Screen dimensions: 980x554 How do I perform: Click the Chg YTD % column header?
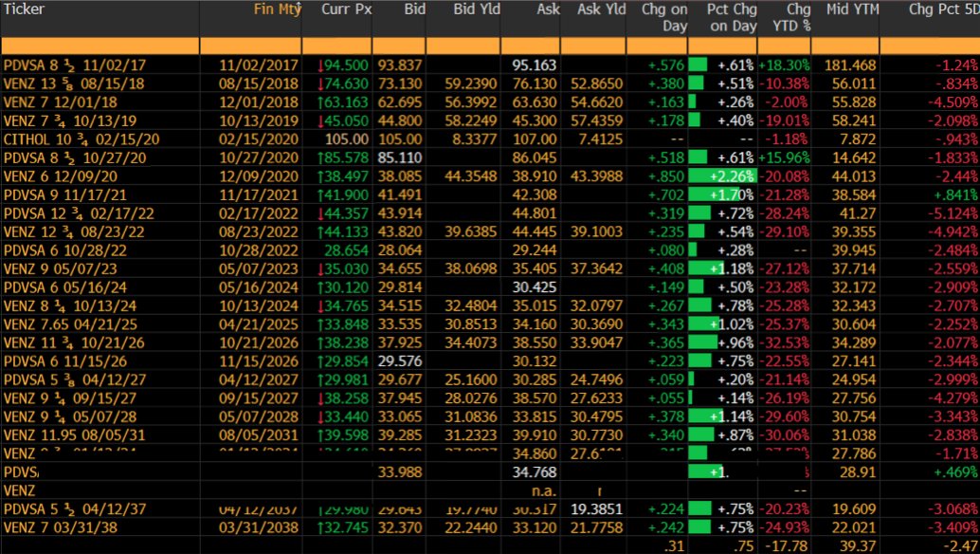point(791,17)
